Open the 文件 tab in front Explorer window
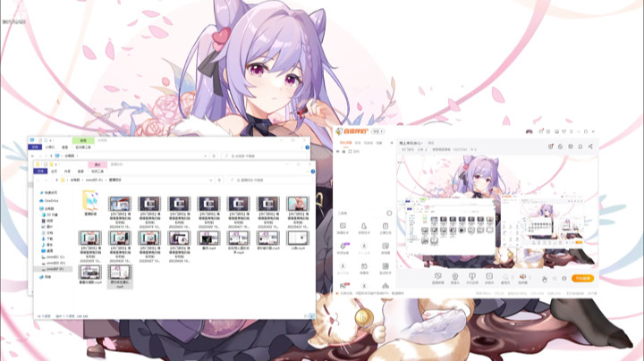The width and height of the screenshot is (644, 361). coord(40,171)
